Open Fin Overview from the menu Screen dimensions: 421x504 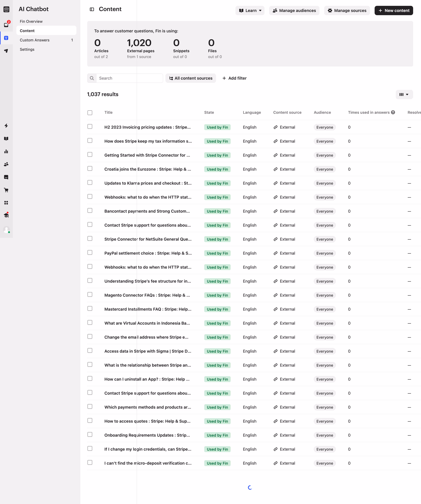click(31, 21)
